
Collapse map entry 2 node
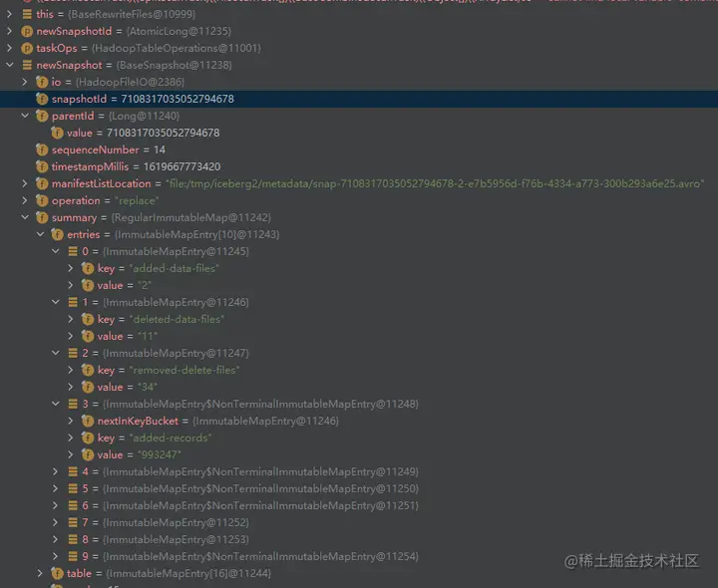click(56, 353)
